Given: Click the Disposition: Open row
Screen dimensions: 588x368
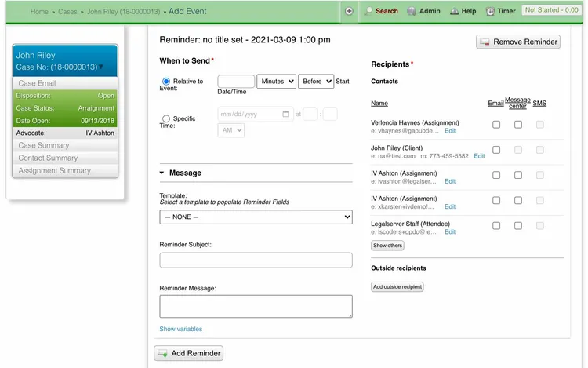Looking at the screenshot, I should point(65,96).
